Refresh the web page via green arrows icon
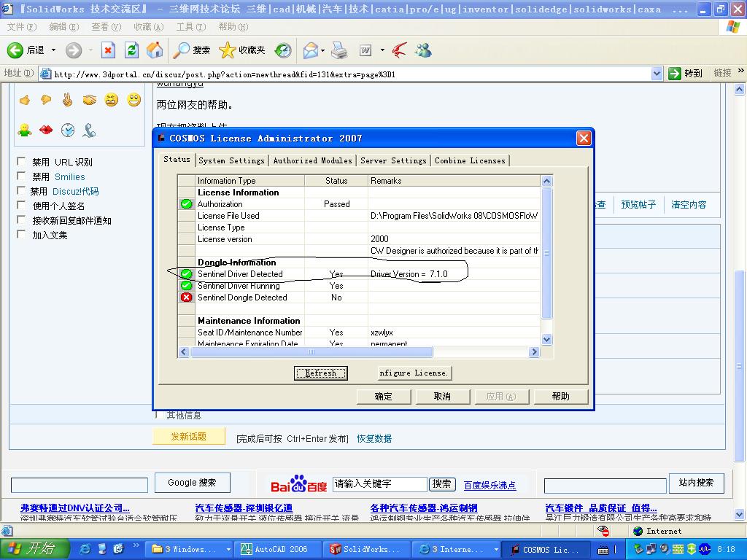The width and height of the screenshot is (747, 560). tap(131, 50)
